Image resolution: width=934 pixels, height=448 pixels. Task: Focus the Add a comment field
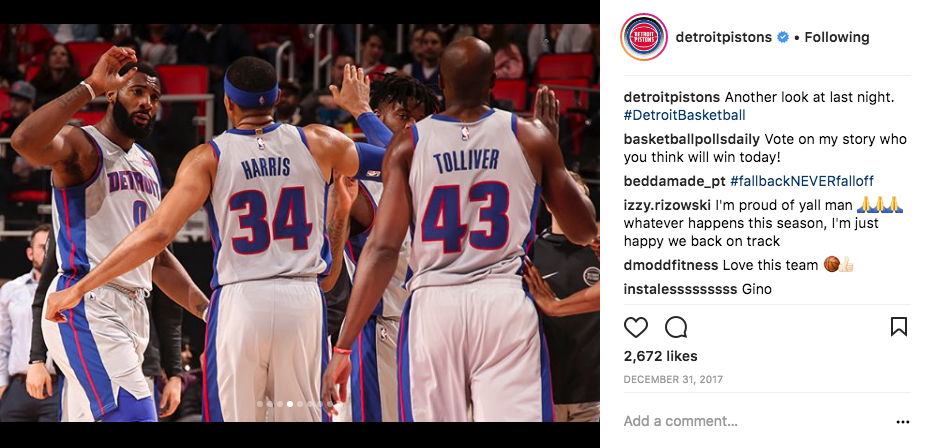point(756,421)
